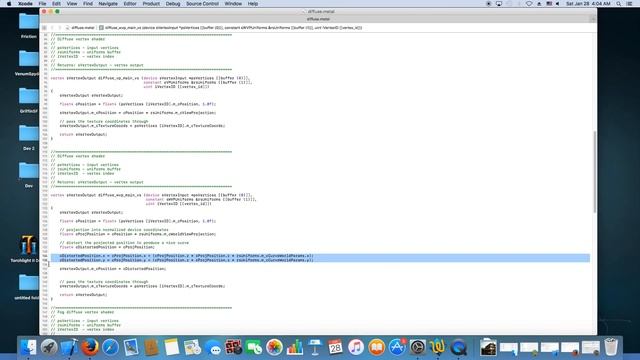Click the highlighted oDistortedPosition.y code line

(x=186, y=260)
